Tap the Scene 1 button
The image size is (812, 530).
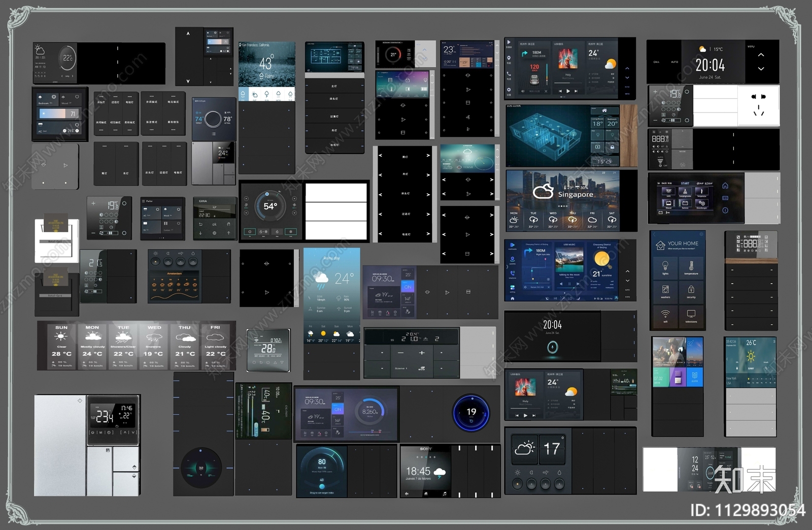[401, 369]
